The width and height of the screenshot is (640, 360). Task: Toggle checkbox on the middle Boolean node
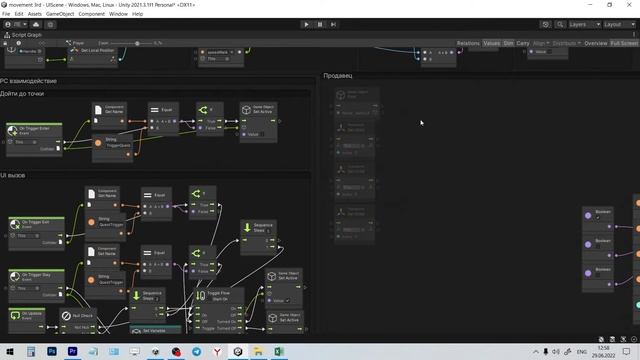click(x=598, y=247)
